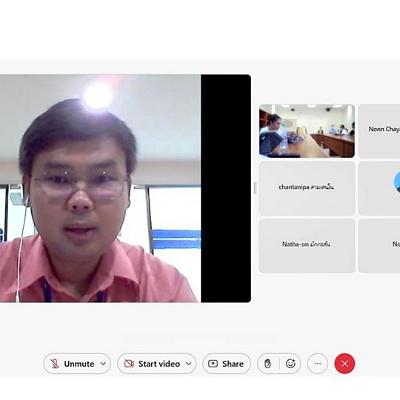Click the divider handle beside the speaker video
This screenshot has height=400, width=400.
tap(255, 188)
